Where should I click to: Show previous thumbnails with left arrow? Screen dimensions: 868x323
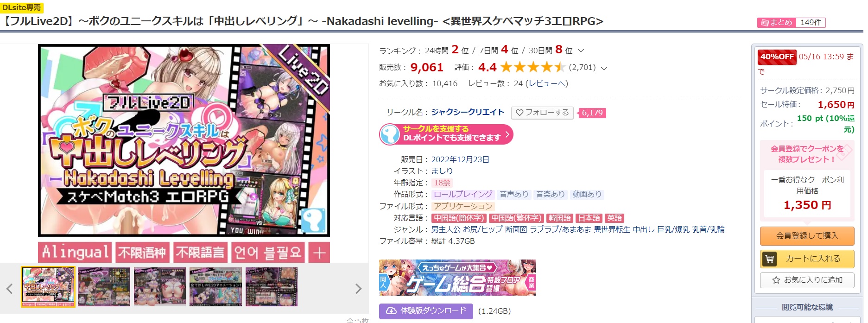point(9,289)
